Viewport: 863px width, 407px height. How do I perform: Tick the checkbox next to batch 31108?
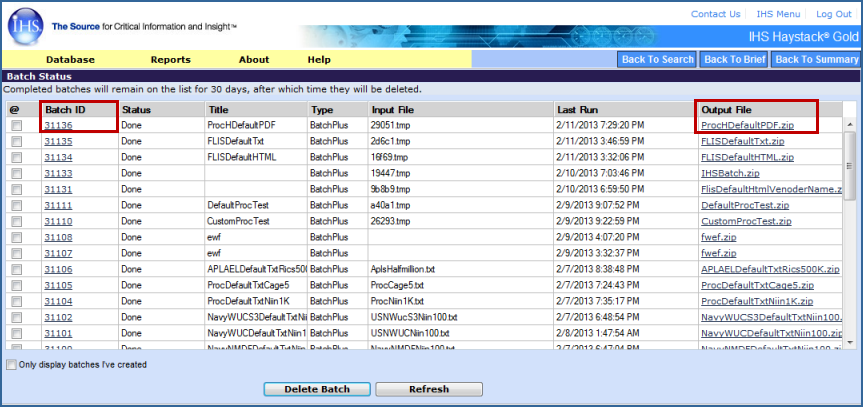pos(16,237)
